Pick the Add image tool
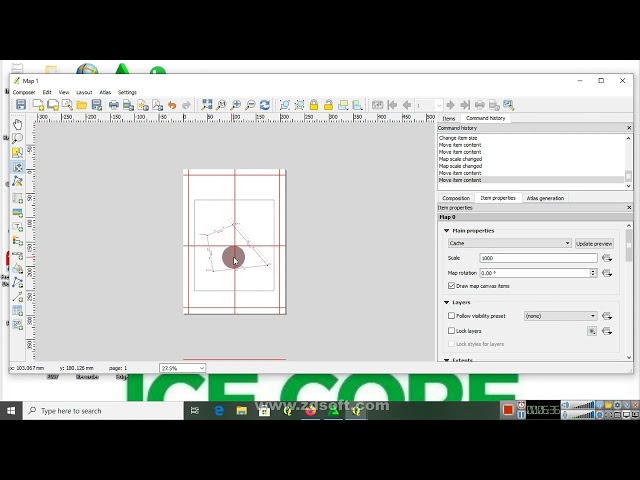This screenshot has height=480, width=640. 18,213
